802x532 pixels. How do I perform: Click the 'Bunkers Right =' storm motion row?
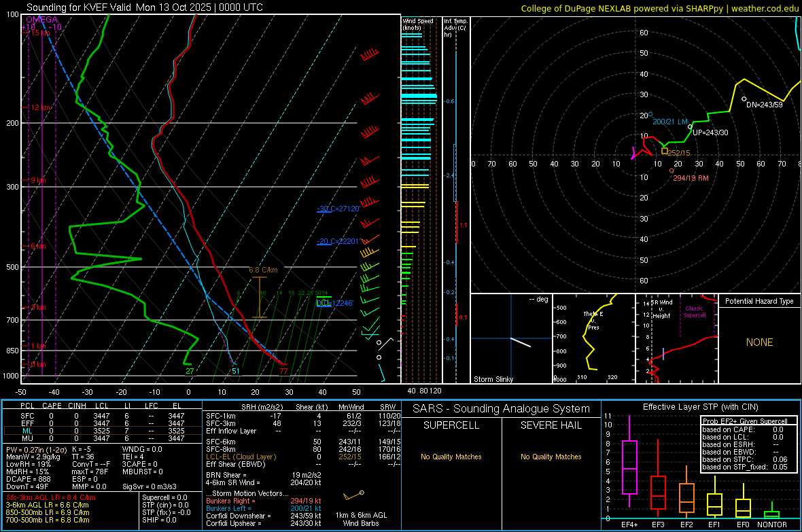264,501
